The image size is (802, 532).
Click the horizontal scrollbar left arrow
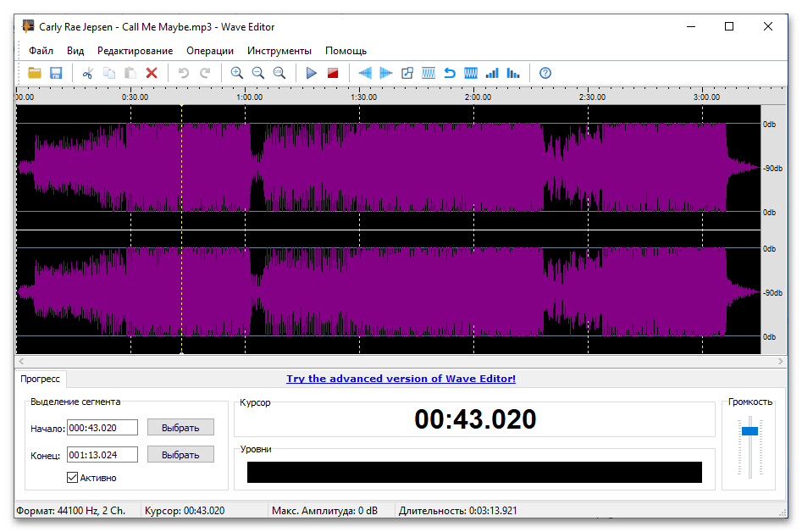[21, 361]
